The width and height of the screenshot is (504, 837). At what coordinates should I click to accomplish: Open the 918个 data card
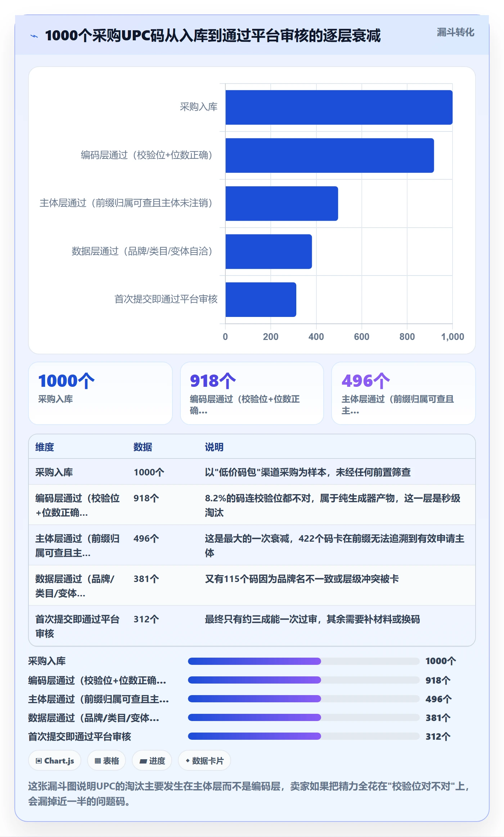252,393
